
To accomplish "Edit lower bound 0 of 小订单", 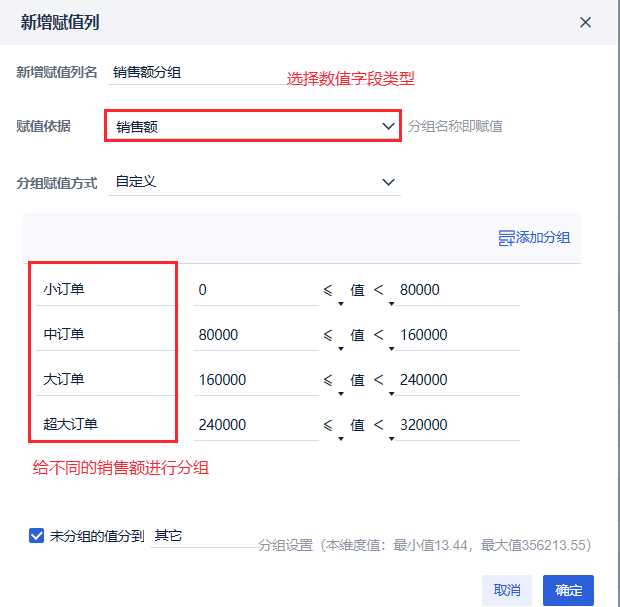I will pyautogui.click(x=256, y=290).
